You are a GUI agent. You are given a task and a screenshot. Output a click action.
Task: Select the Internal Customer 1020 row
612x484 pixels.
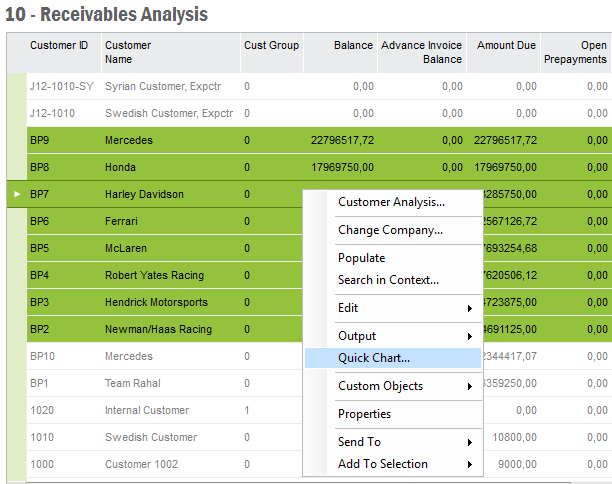click(146, 410)
